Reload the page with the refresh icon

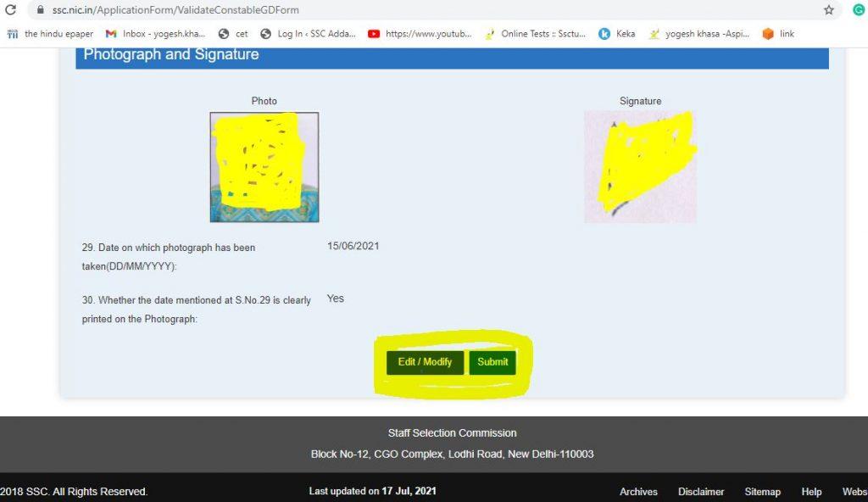coord(10,9)
